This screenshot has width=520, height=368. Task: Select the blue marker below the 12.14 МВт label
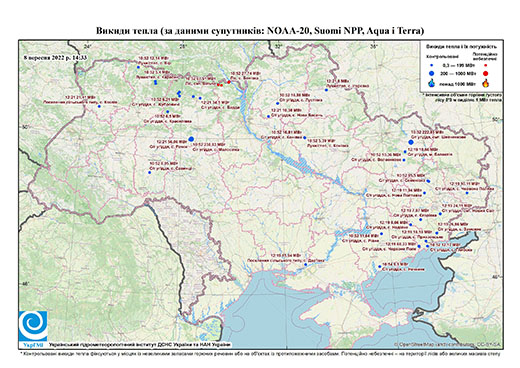(x=138, y=67)
